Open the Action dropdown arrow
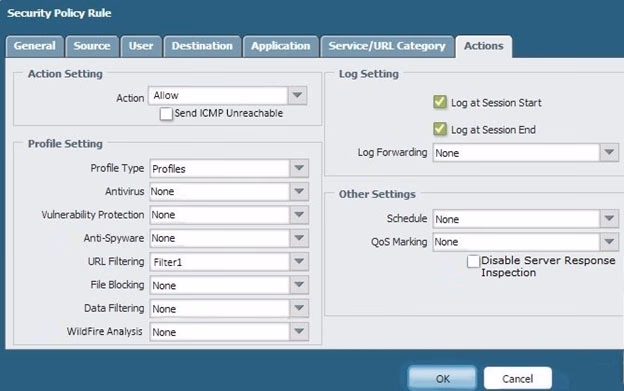This screenshot has width=624, height=391. coord(297,95)
